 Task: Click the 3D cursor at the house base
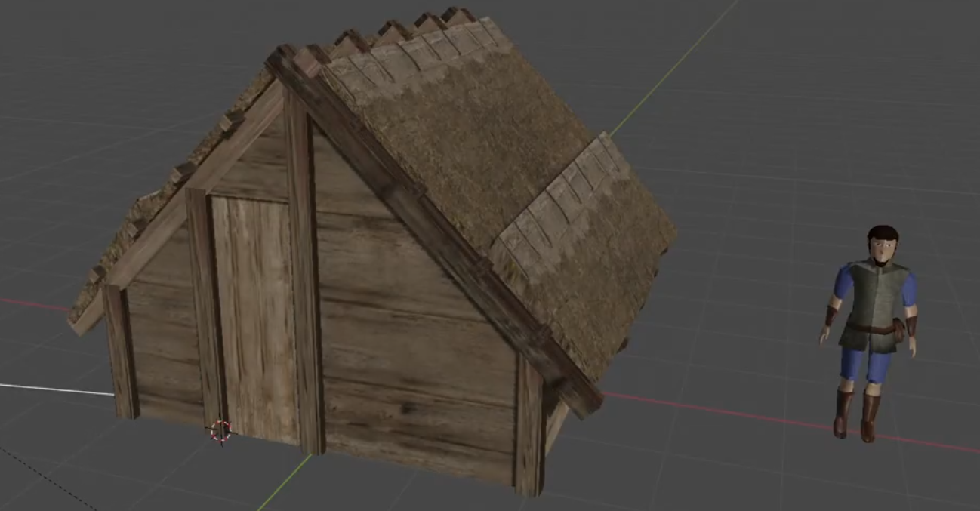(x=221, y=430)
